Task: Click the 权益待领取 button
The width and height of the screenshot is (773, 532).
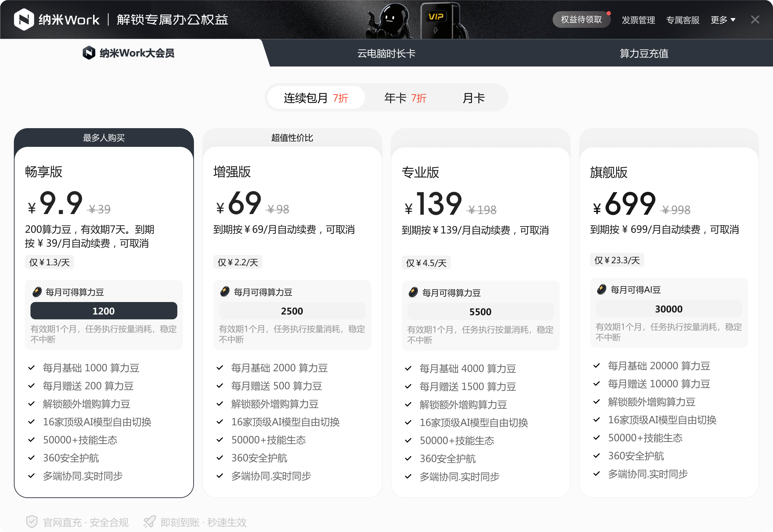Action: click(x=581, y=19)
